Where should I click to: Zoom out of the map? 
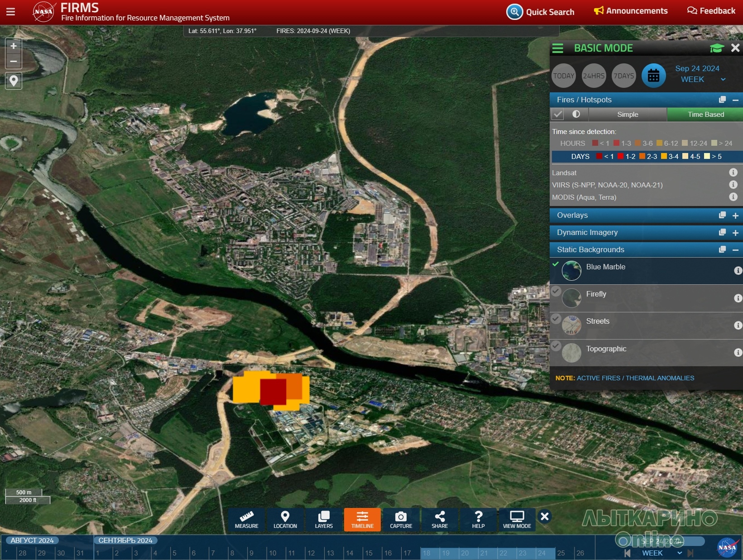14,61
